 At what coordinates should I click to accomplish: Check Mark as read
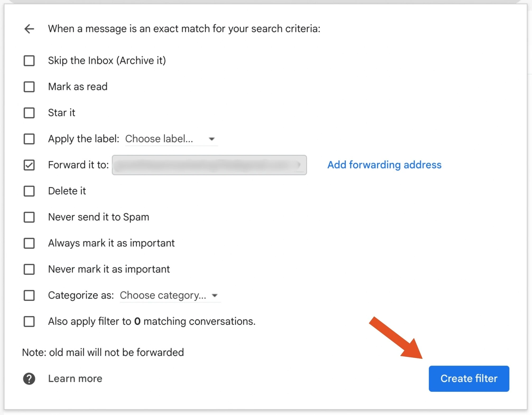point(29,87)
